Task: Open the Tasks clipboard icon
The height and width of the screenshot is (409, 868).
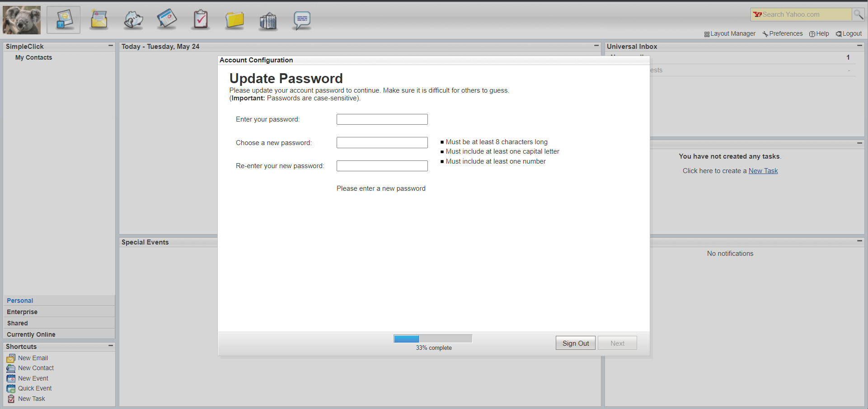Action: [201, 20]
